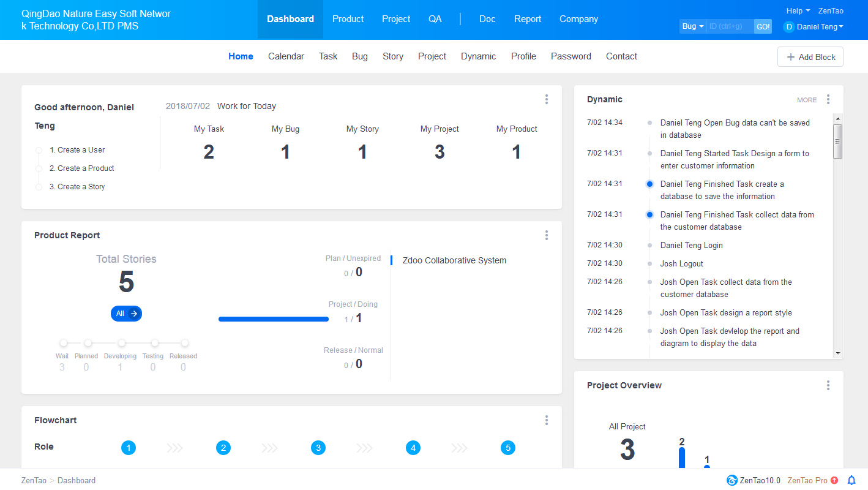Viewport: 868px width, 490px height.
Task: Click the Add Block button
Action: pos(810,57)
